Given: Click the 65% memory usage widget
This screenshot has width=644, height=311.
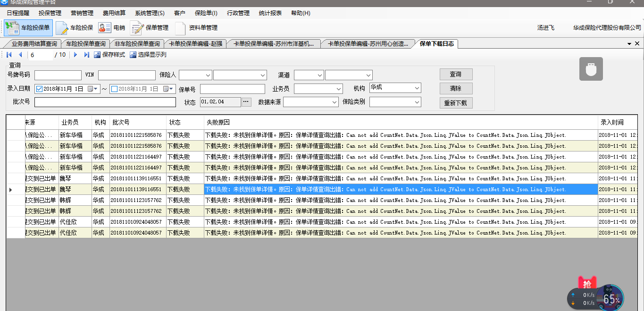Looking at the screenshot, I should click(x=610, y=299).
